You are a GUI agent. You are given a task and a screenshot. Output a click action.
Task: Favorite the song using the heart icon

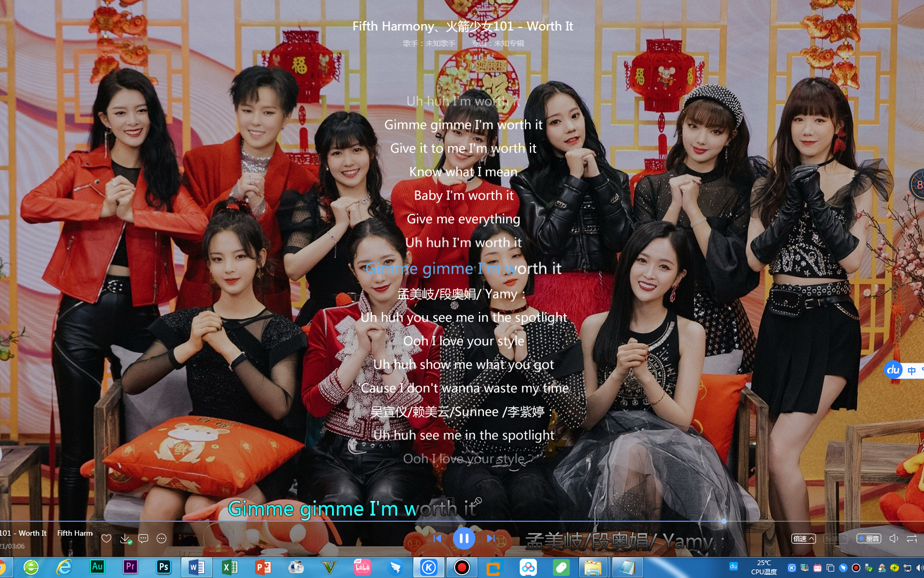pos(106,539)
